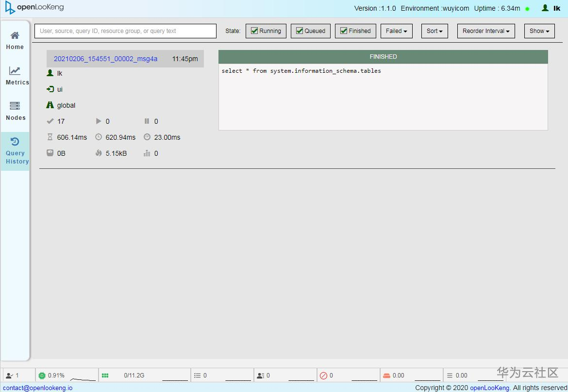Click the flame icon beside 5.15kB
The width and height of the screenshot is (568, 392).
click(x=98, y=153)
